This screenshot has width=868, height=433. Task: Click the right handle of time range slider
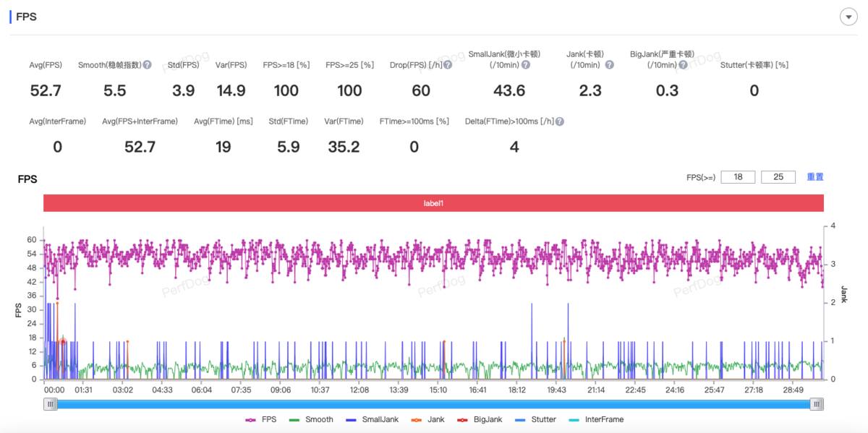817,404
